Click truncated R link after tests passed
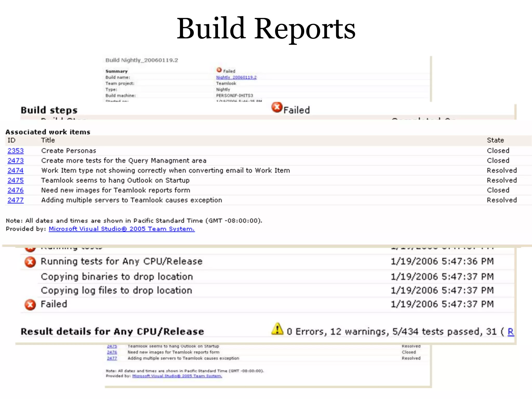532x399 pixels. (x=510, y=332)
